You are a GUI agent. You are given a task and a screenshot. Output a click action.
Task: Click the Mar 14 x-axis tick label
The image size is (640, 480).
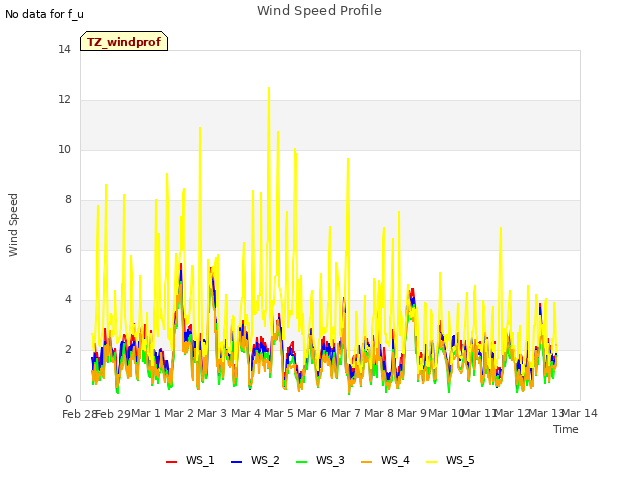click(x=580, y=413)
